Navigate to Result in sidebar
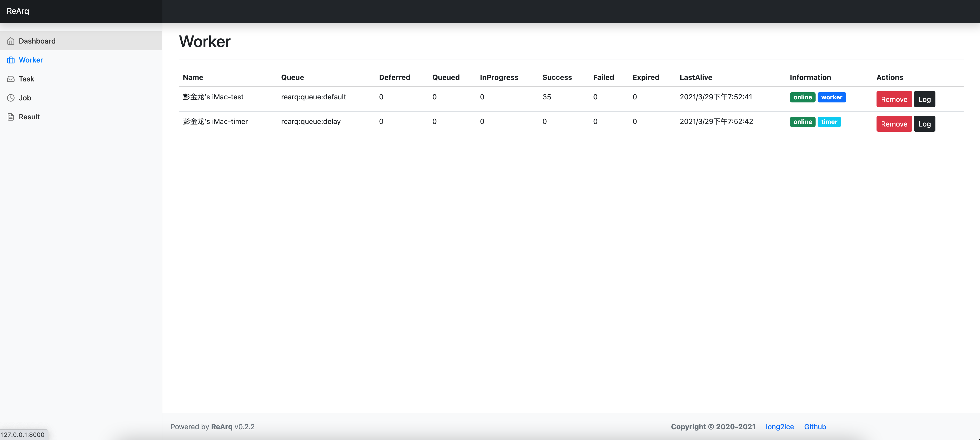This screenshot has height=440, width=980. tap(29, 117)
